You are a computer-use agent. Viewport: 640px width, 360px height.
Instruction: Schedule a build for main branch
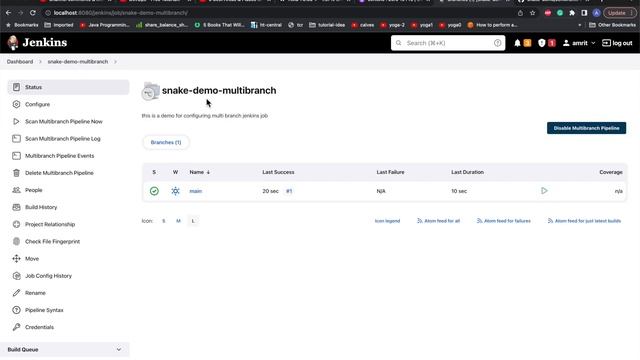point(544,191)
